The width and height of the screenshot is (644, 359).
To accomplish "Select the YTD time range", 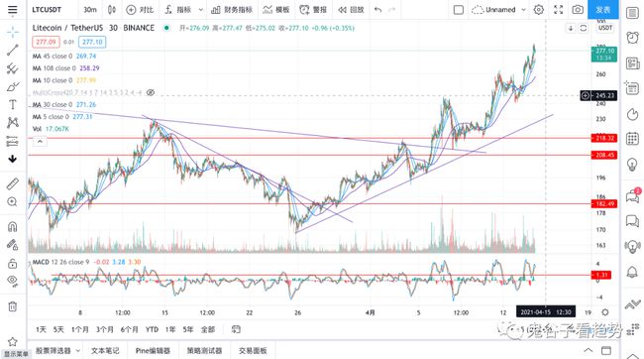I will 152,330.
